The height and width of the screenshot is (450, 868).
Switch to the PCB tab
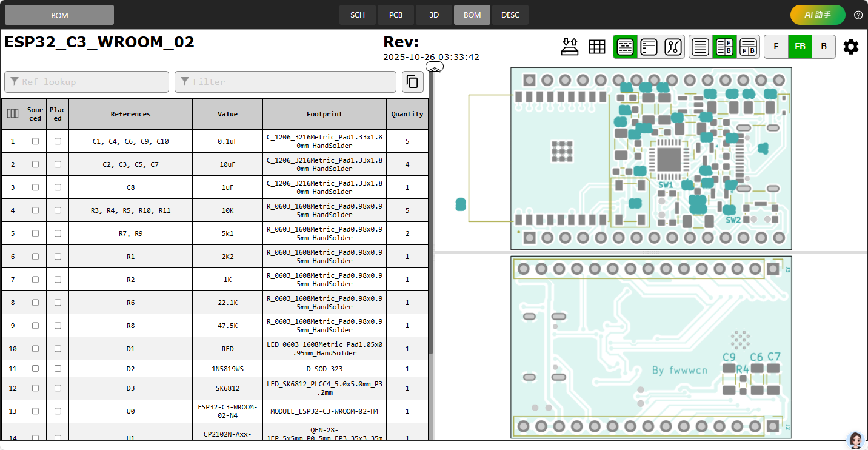coord(395,15)
